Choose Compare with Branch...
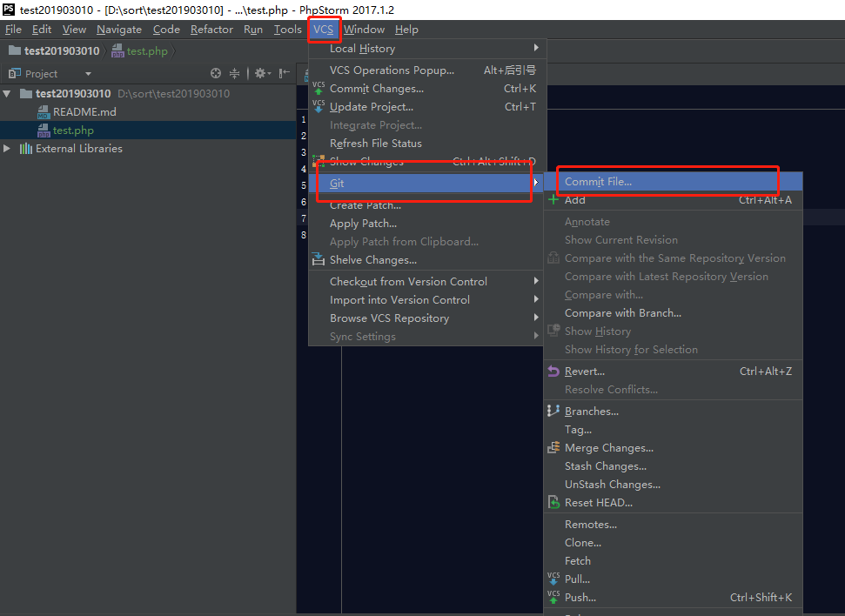 tap(673, 313)
